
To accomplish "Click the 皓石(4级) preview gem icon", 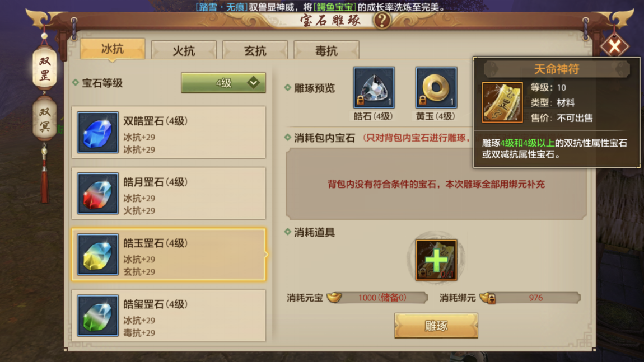I will (x=374, y=88).
